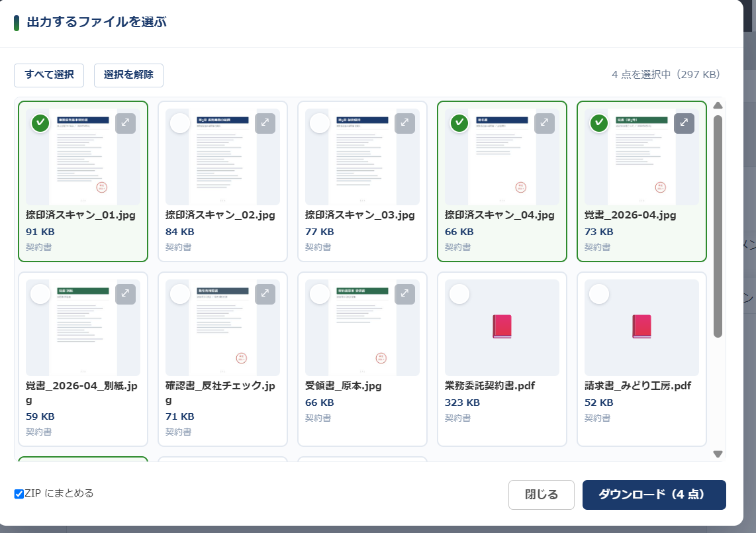Click すべて選択 button
Image resolution: width=756 pixels, height=533 pixels.
coord(49,75)
